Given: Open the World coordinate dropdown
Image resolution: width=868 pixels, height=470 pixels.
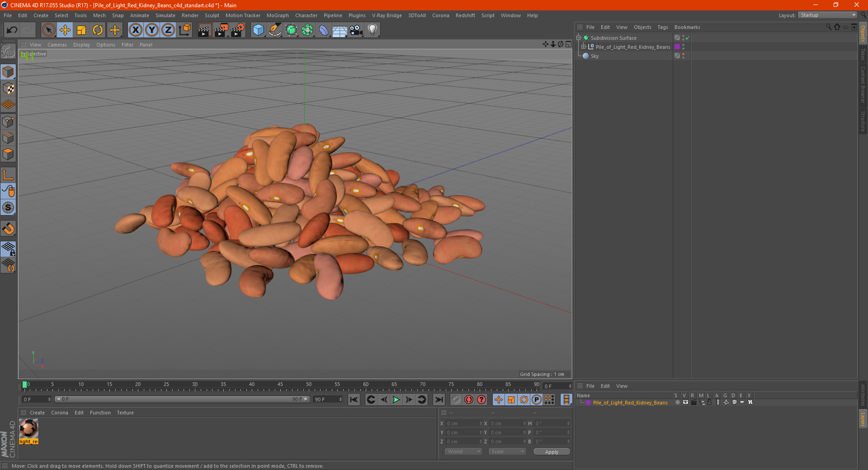Looking at the screenshot, I should click(463, 451).
